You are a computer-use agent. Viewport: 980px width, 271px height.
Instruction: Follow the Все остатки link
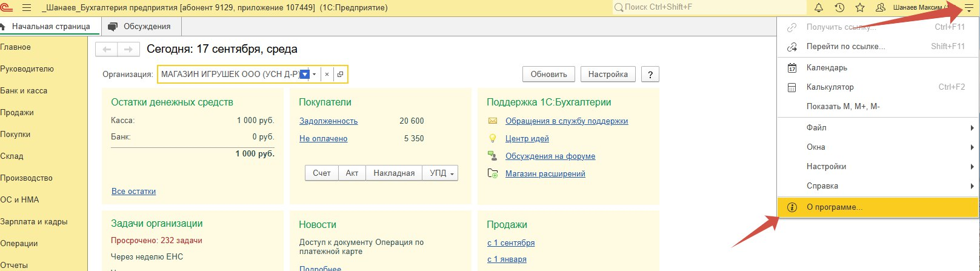click(x=133, y=192)
